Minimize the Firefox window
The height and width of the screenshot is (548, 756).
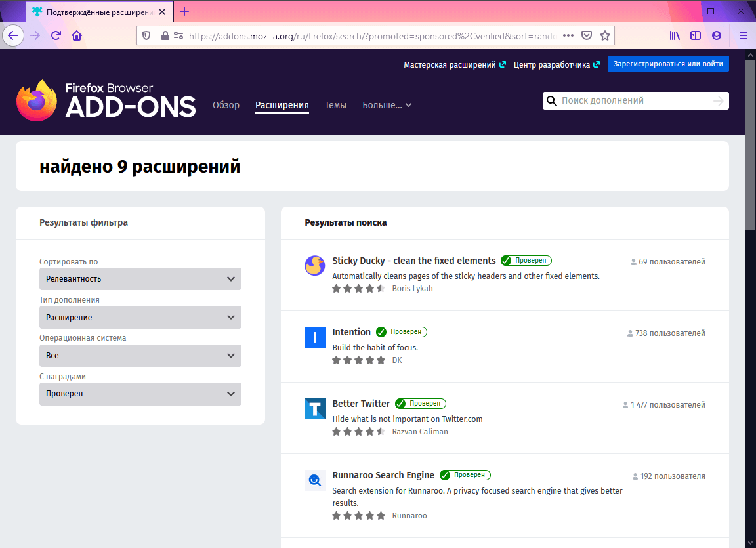click(681, 11)
